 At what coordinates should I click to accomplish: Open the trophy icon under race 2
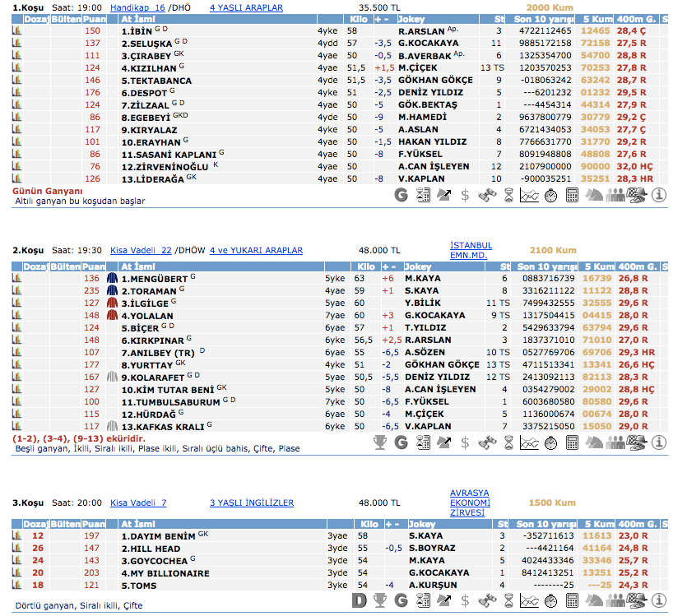coord(380,442)
